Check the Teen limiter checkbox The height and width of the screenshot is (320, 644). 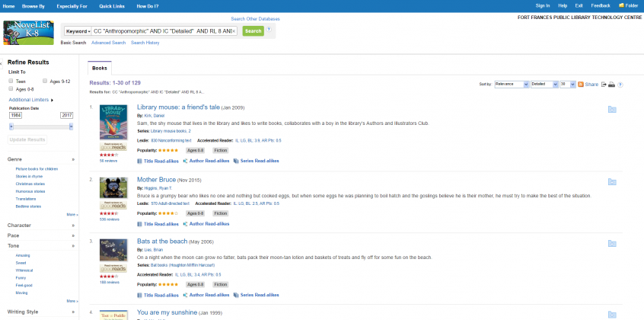click(x=11, y=80)
